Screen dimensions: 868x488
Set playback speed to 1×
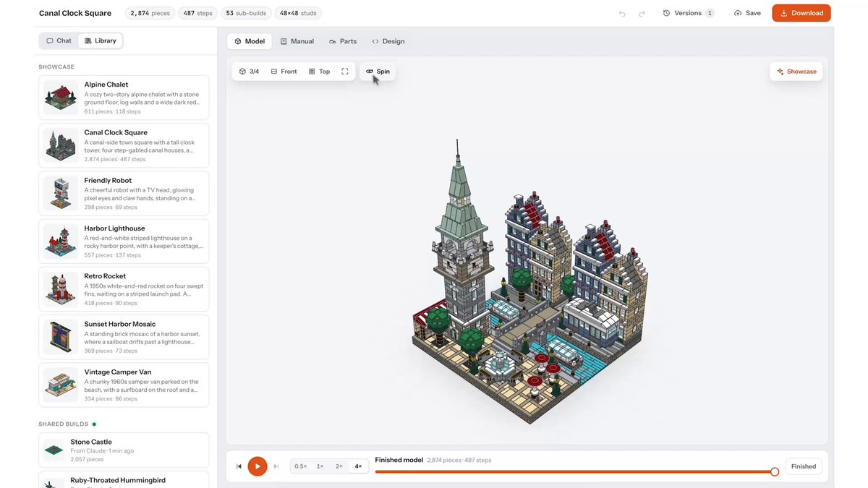coord(320,466)
